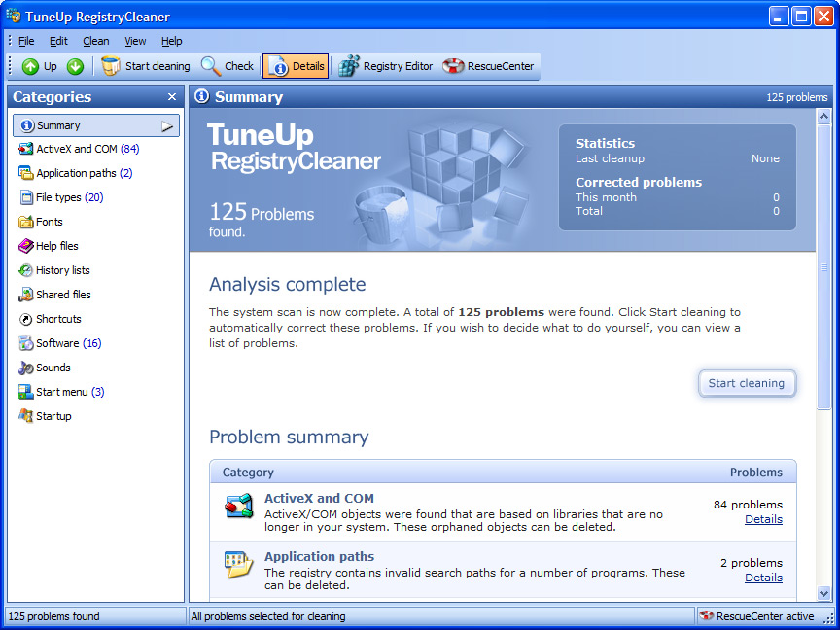Select the Shared files icon

point(25,295)
